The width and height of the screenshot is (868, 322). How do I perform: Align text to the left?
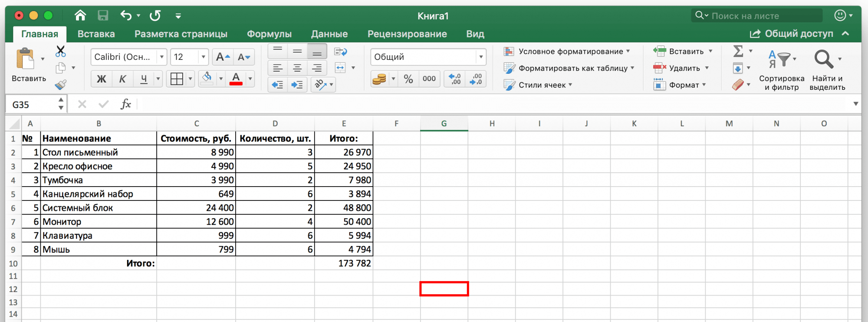point(278,68)
